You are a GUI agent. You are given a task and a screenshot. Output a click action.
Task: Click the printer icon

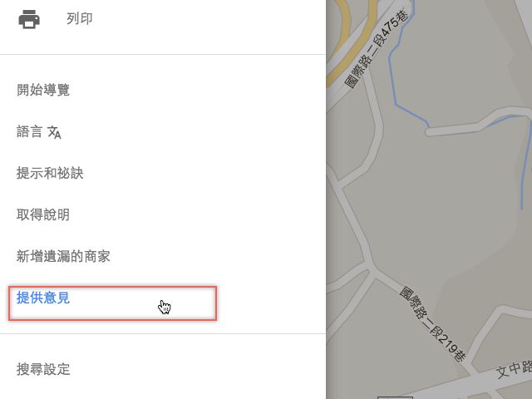point(29,19)
